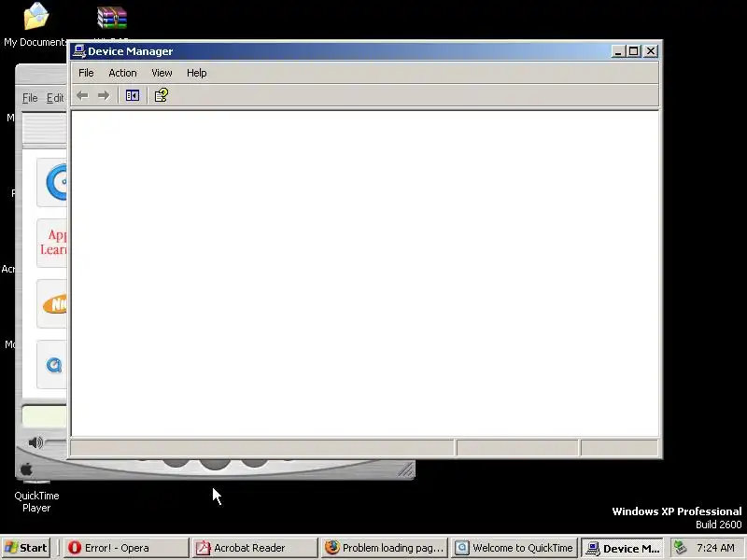Open the Help menu in Device Manager
The width and height of the screenshot is (747, 560).
(x=196, y=73)
